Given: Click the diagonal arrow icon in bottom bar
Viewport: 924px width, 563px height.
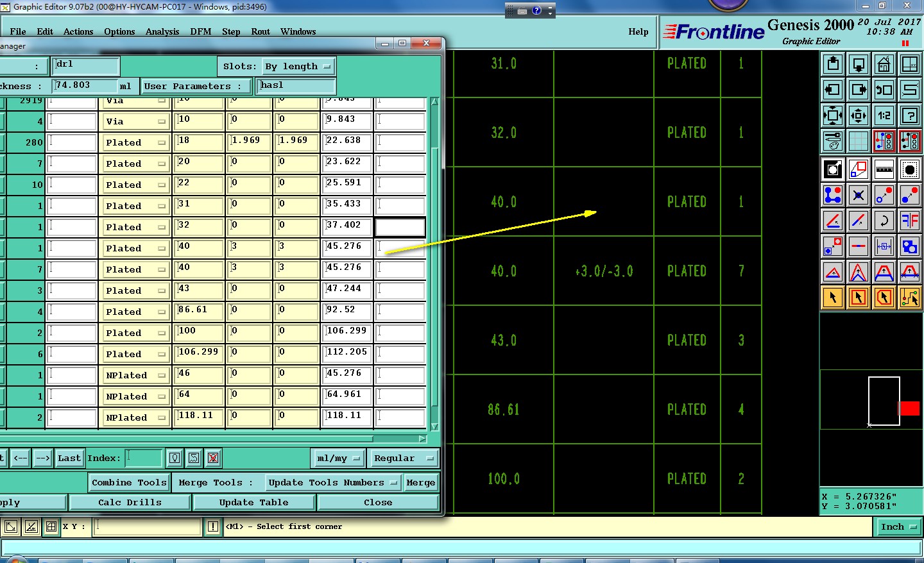Looking at the screenshot, I should click(x=11, y=527).
